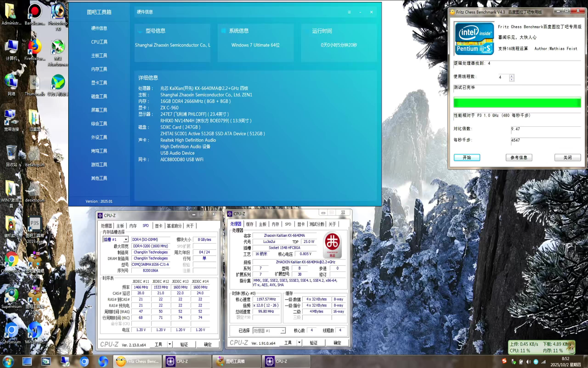The width and height of the screenshot is (588, 368).
Task: Decrease thread count stepper down arrow
Action: [x=512, y=79]
